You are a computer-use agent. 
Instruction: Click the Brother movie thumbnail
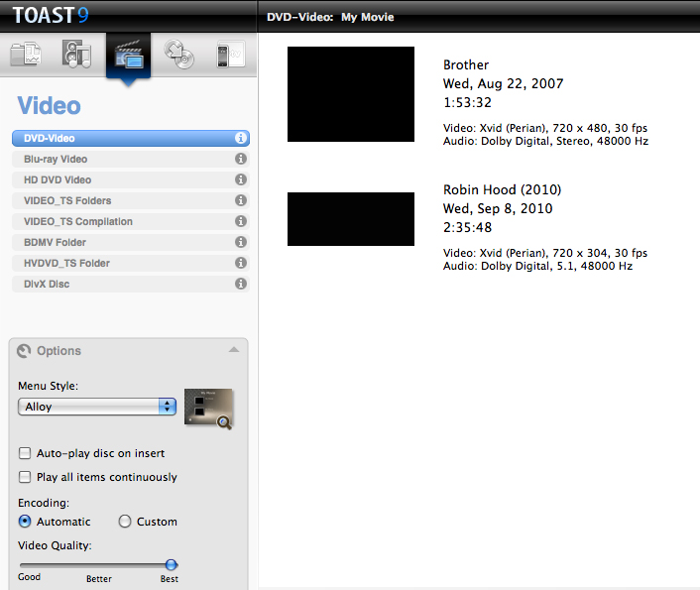tap(351, 94)
